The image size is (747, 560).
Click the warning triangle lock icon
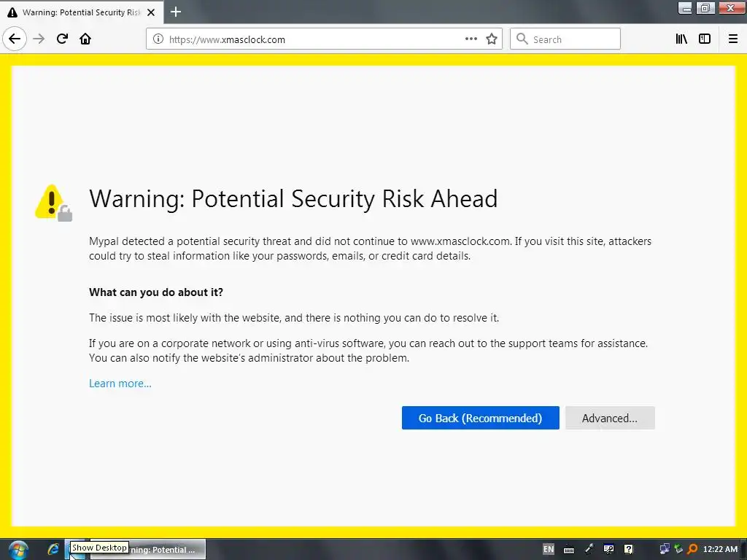pos(54,203)
